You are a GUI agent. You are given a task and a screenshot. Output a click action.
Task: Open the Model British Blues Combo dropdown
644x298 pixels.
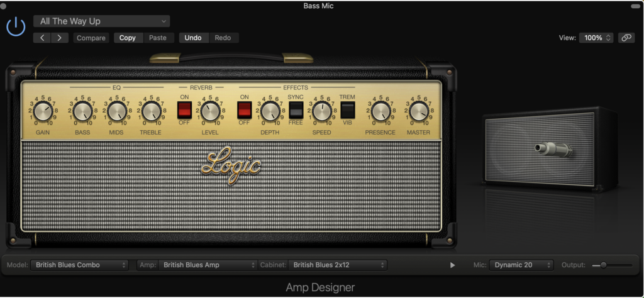(79, 265)
